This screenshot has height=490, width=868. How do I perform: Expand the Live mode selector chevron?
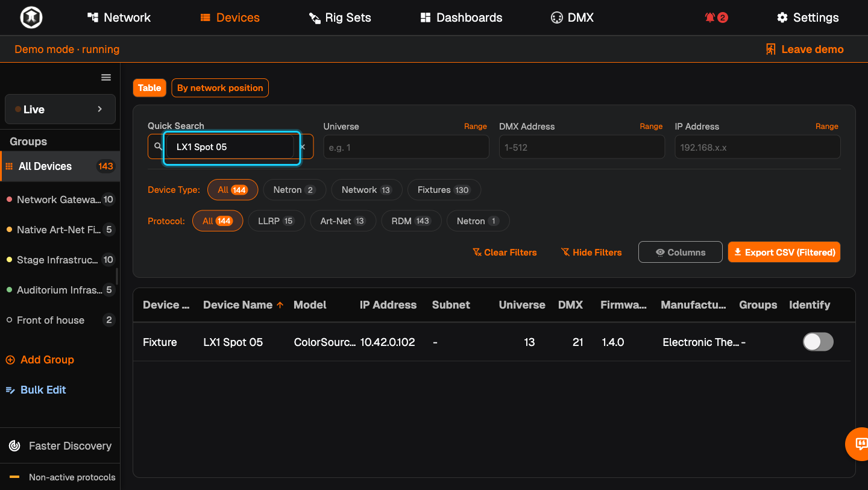pyautogui.click(x=100, y=109)
